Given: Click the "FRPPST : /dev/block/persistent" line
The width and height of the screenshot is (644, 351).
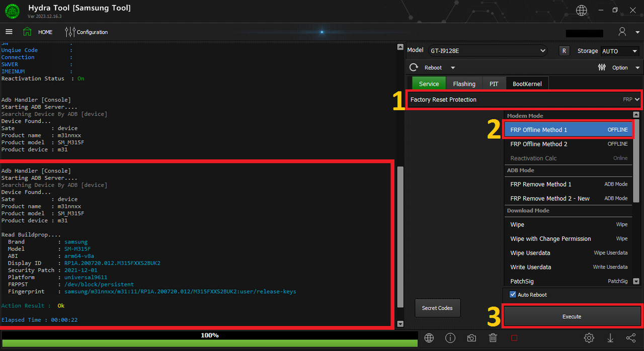Looking at the screenshot, I should [71, 284].
